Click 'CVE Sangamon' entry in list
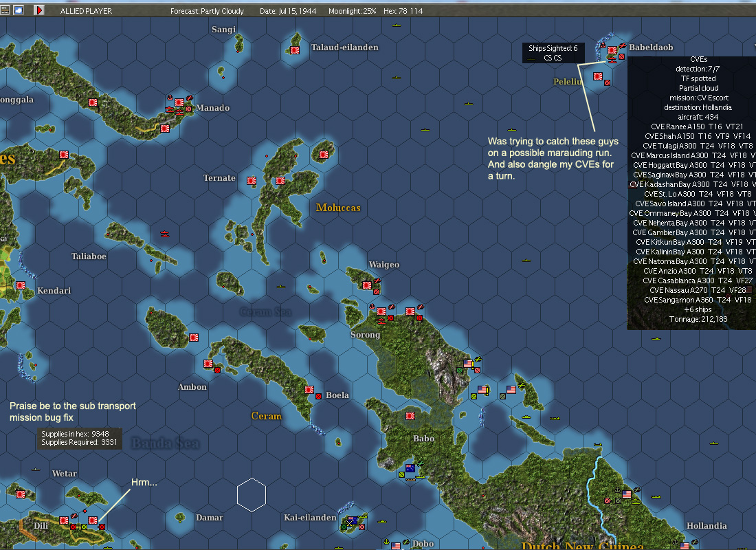The width and height of the screenshot is (756, 550). (x=698, y=300)
